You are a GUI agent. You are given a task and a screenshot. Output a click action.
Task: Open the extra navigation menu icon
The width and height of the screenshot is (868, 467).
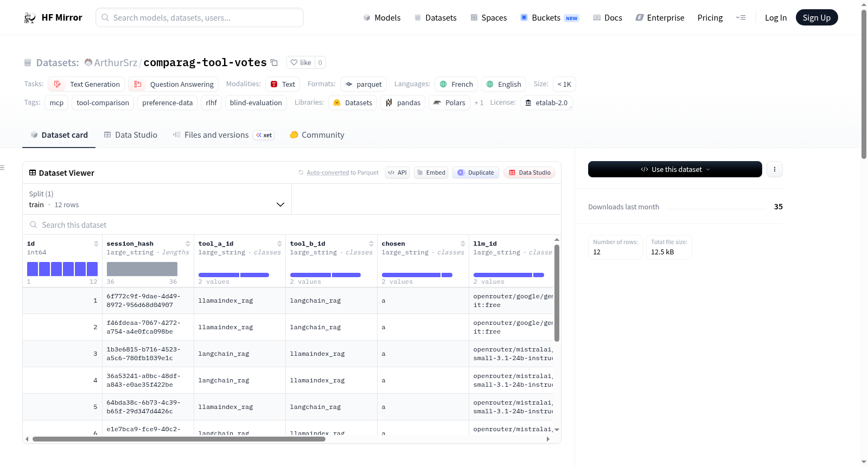coord(741,18)
